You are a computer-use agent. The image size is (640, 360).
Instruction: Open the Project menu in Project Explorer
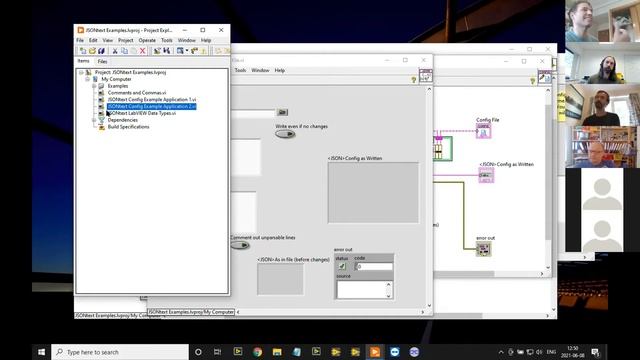coord(126,40)
